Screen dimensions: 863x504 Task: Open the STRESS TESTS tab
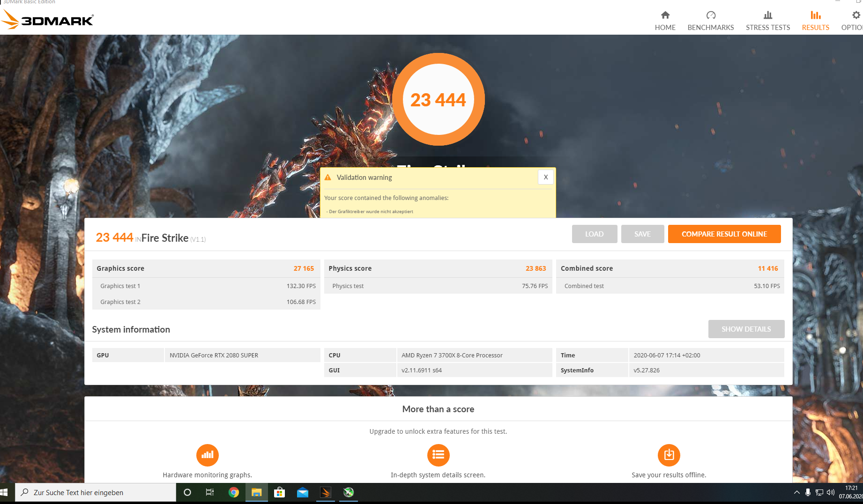coord(767,21)
